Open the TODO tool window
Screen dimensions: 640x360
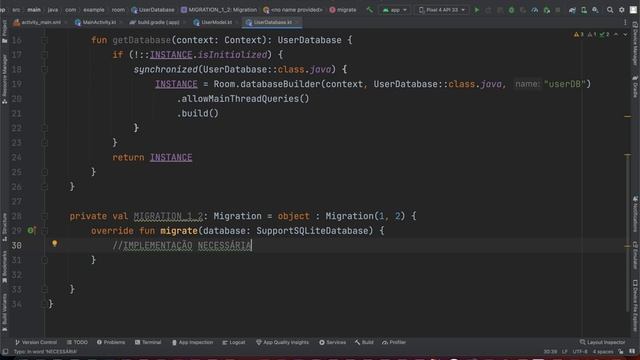click(77, 342)
